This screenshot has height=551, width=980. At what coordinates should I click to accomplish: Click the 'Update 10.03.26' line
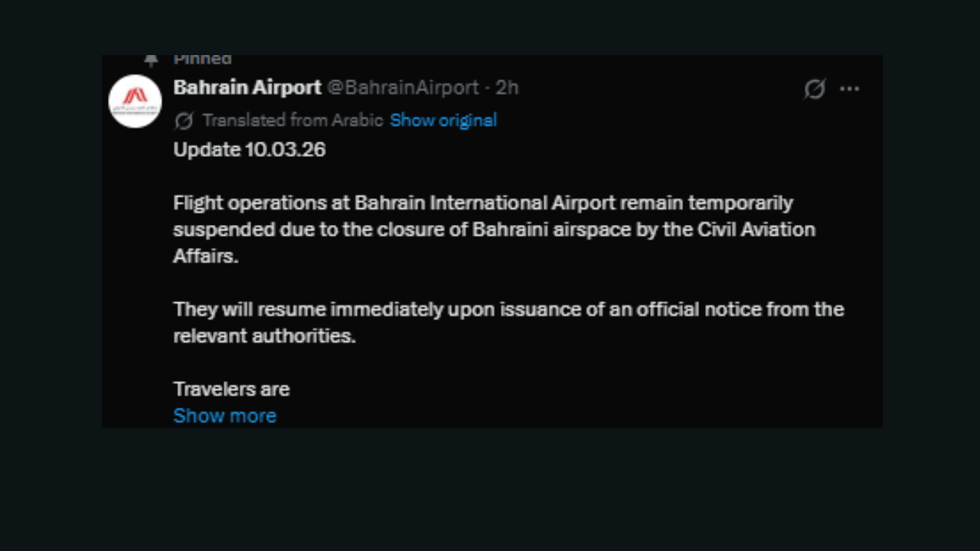tap(249, 149)
